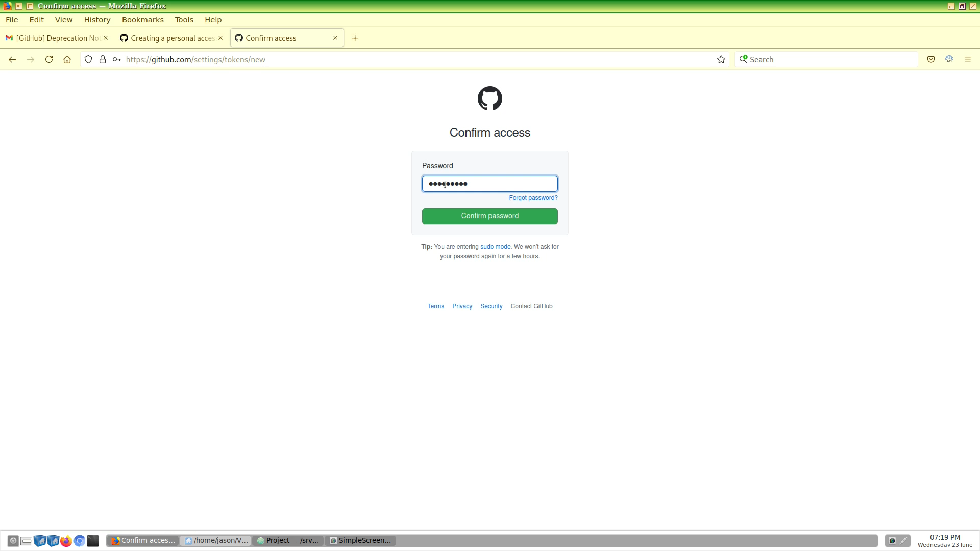The image size is (980, 551).
Task: Click the Confirm password button
Action: click(490, 216)
